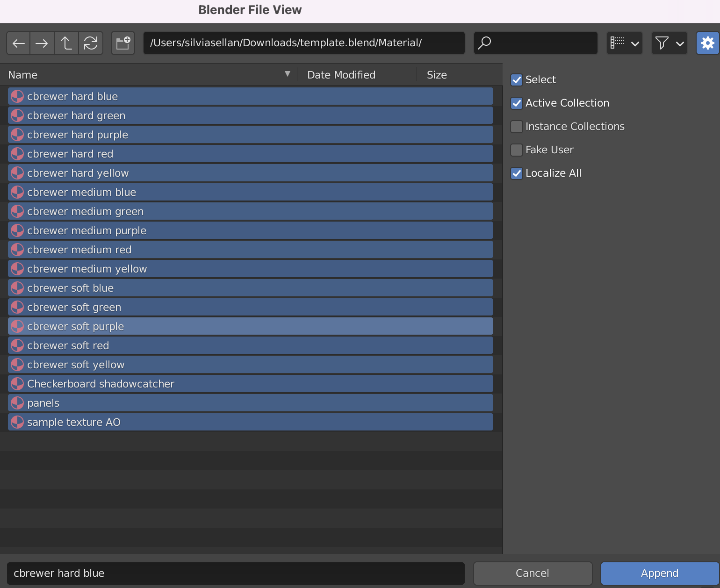Select the cbrewer medium red row
Screen dimensions: 720x588
(x=251, y=250)
